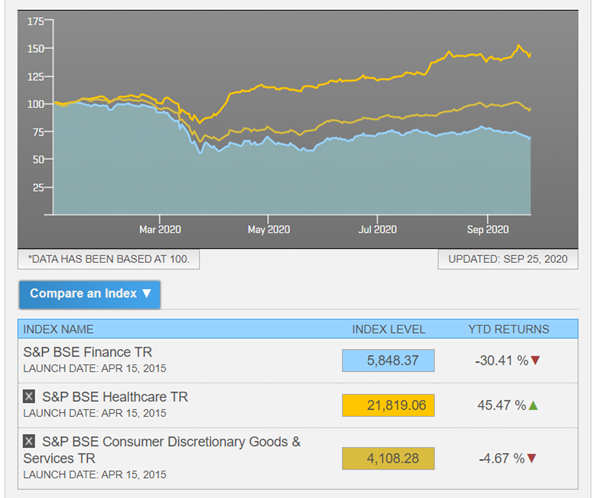
Task: Remove S&P BSE Consumer Discretionary Goods index
Action: coord(29,441)
